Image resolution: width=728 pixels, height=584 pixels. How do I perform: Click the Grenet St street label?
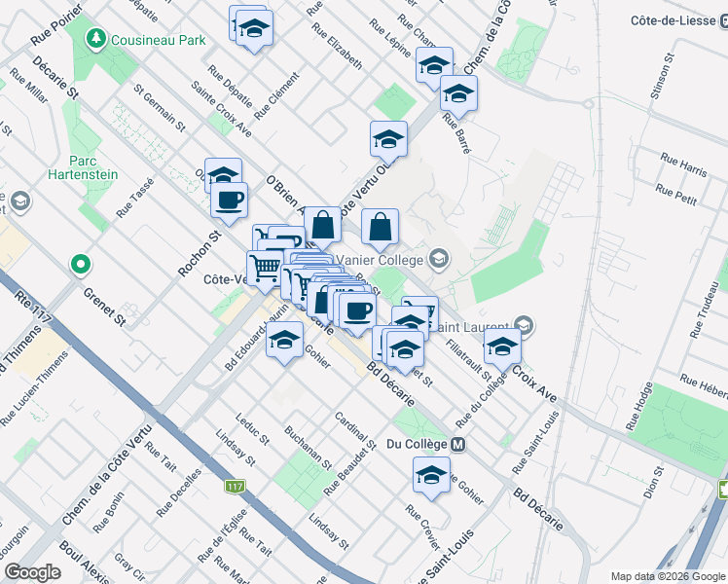point(105,307)
